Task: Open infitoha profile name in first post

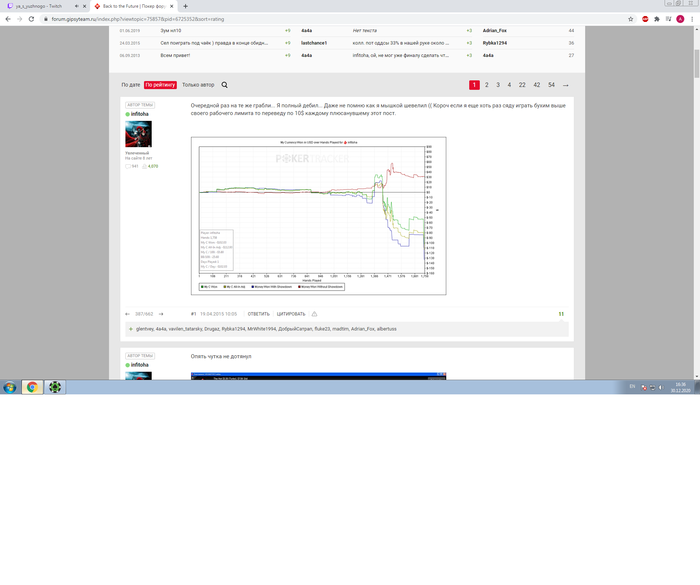Action: (x=140, y=114)
